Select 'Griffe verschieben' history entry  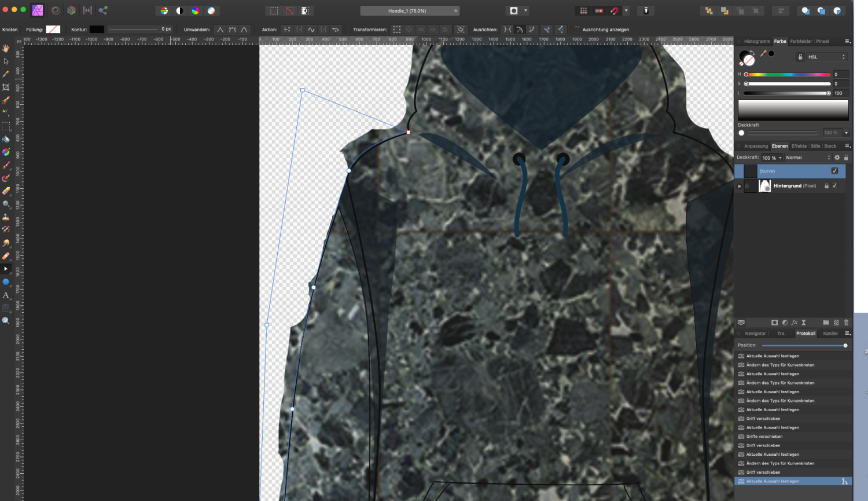click(764, 437)
